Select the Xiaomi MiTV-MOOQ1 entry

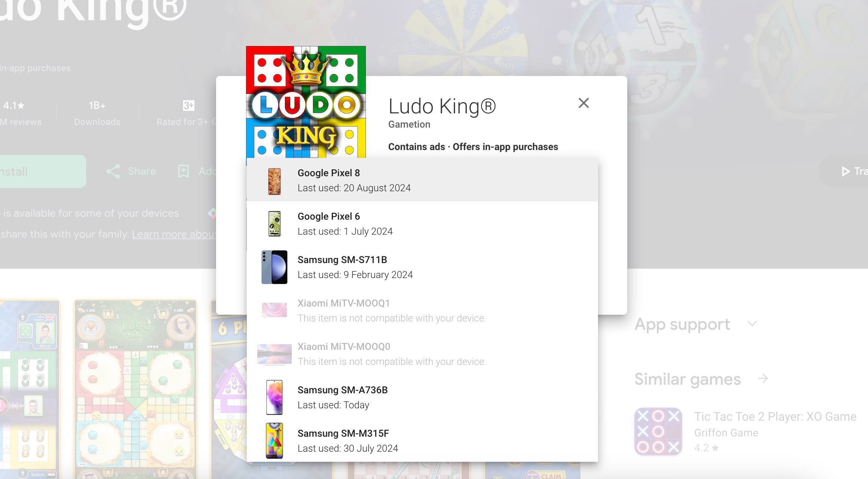422,310
